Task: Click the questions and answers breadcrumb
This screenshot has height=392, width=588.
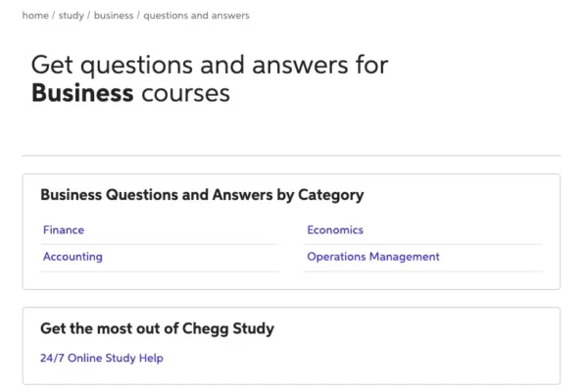Action: coord(196,16)
